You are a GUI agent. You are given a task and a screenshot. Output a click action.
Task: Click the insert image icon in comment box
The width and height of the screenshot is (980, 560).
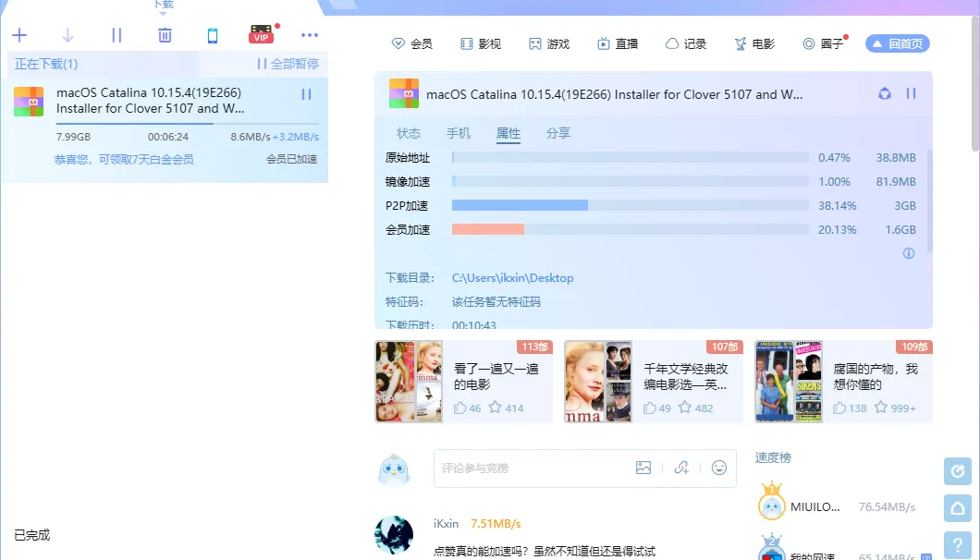[643, 468]
